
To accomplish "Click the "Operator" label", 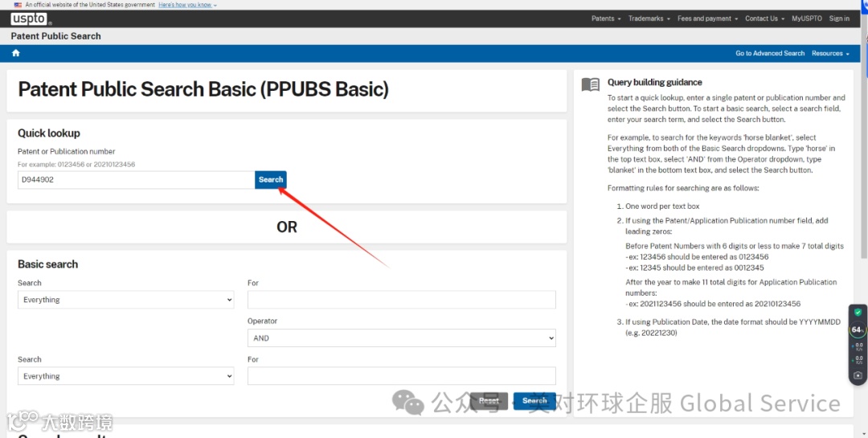I will pos(262,321).
